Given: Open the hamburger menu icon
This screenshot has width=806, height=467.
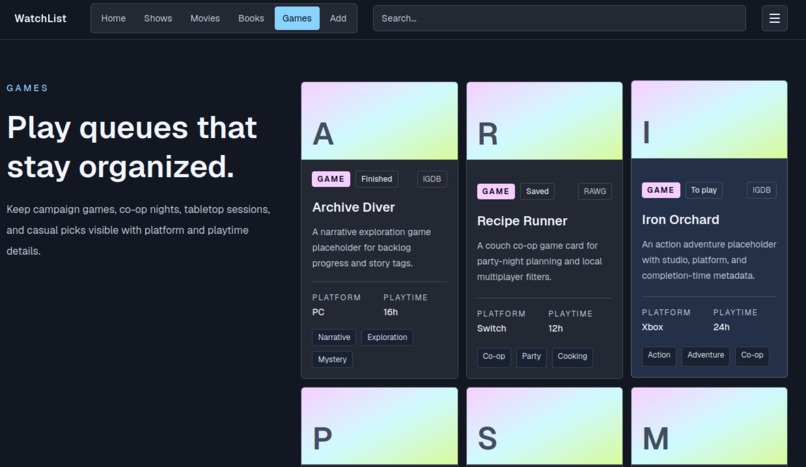Looking at the screenshot, I should click(774, 18).
